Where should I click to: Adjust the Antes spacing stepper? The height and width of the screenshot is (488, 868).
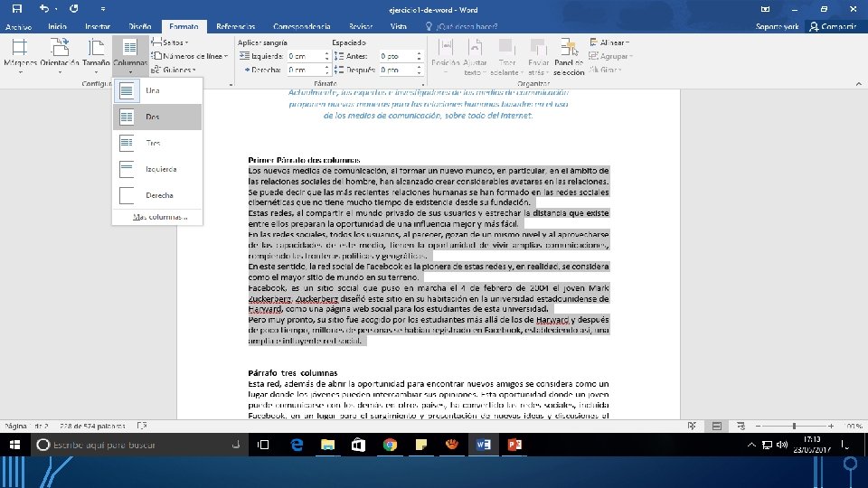[419, 56]
